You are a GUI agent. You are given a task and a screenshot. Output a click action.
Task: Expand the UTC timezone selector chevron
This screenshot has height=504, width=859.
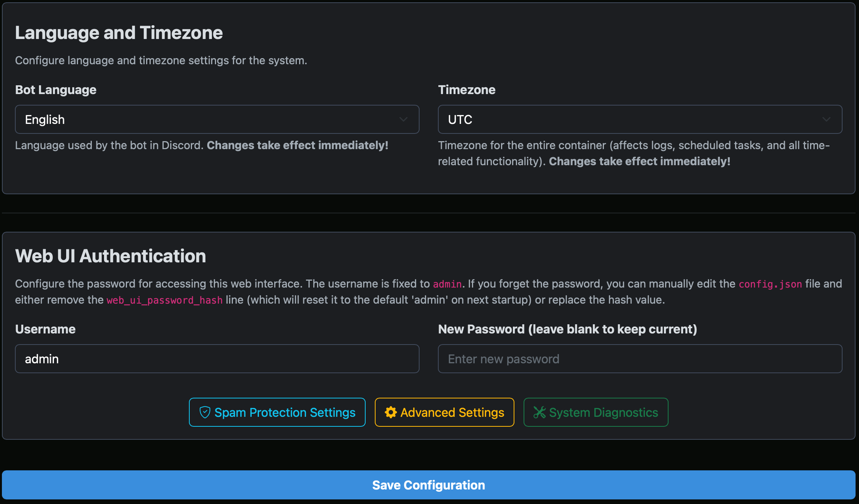826,119
